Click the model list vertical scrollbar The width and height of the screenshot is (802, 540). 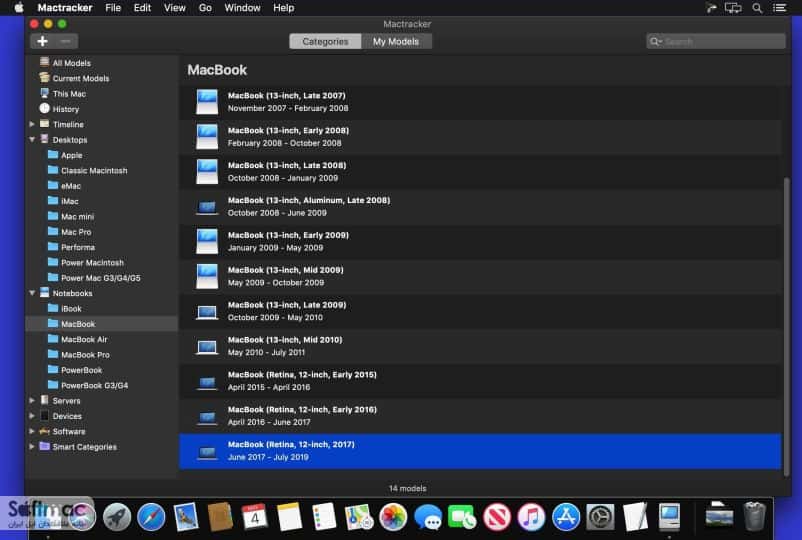(x=786, y=327)
